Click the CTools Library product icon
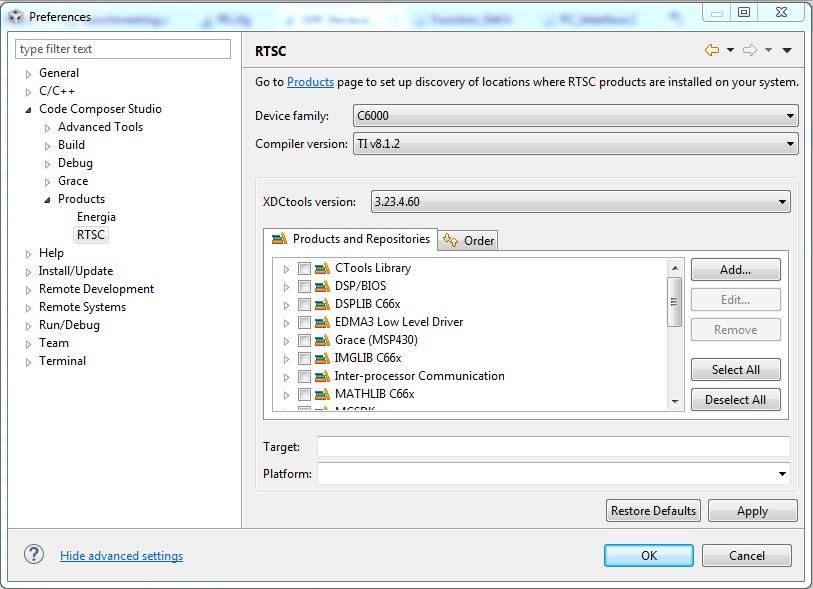This screenshot has width=813, height=589. pyautogui.click(x=323, y=268)
